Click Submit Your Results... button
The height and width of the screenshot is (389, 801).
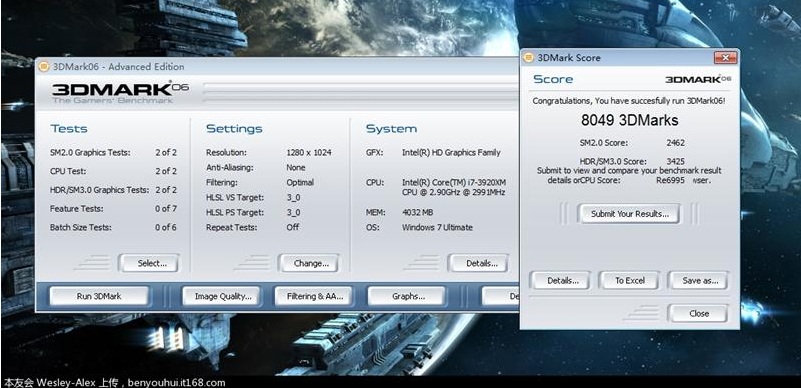pyautogui.click(x=629, y=214)
